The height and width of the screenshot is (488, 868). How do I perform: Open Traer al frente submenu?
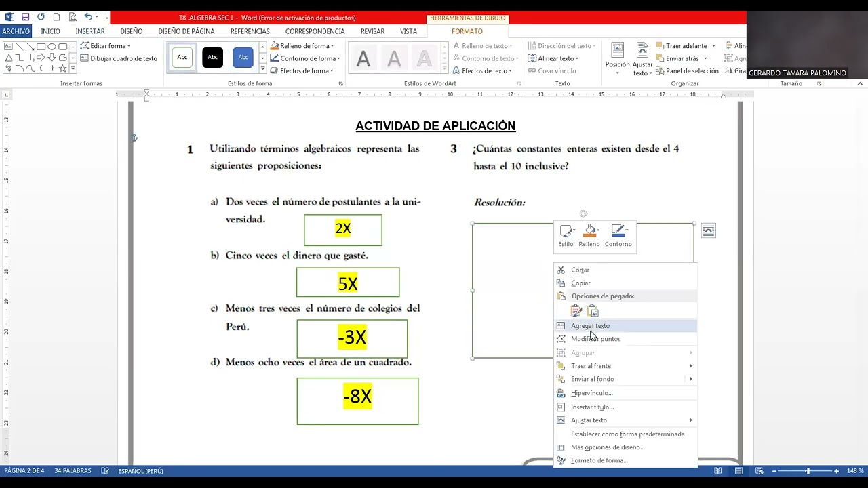pos(626,366)
